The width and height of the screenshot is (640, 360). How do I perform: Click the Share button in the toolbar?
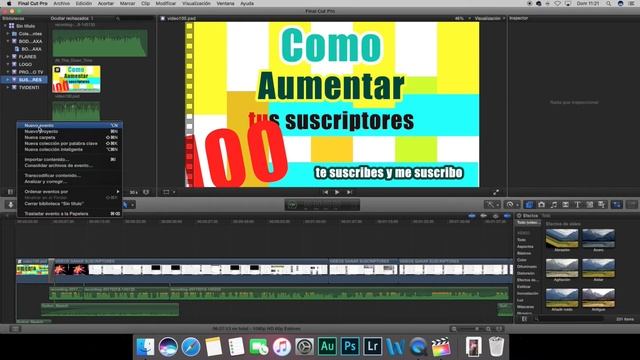[x=632, y=204]
